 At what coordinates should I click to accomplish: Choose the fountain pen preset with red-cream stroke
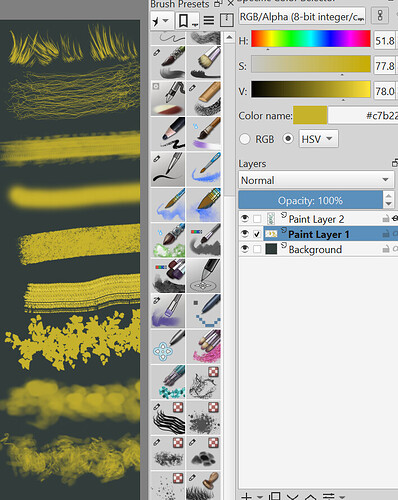(168, 98)
